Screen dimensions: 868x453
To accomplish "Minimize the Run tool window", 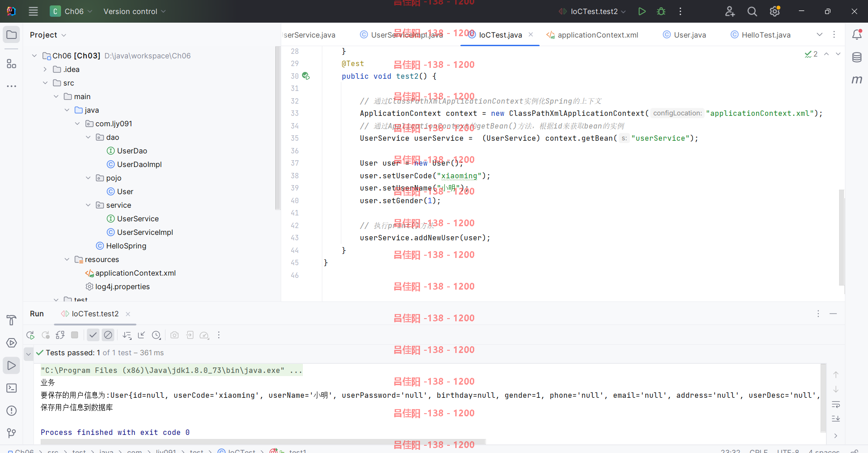I will (x=833, y=314).
